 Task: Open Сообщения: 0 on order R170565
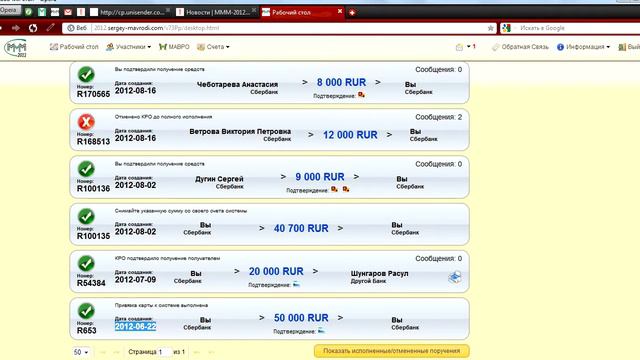tap(438, 70)
